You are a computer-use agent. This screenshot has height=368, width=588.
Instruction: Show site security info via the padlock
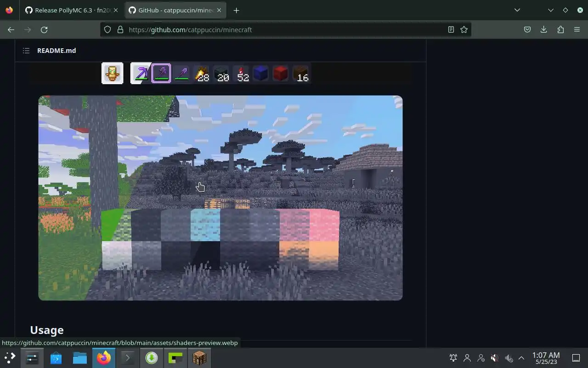(120, 29)
